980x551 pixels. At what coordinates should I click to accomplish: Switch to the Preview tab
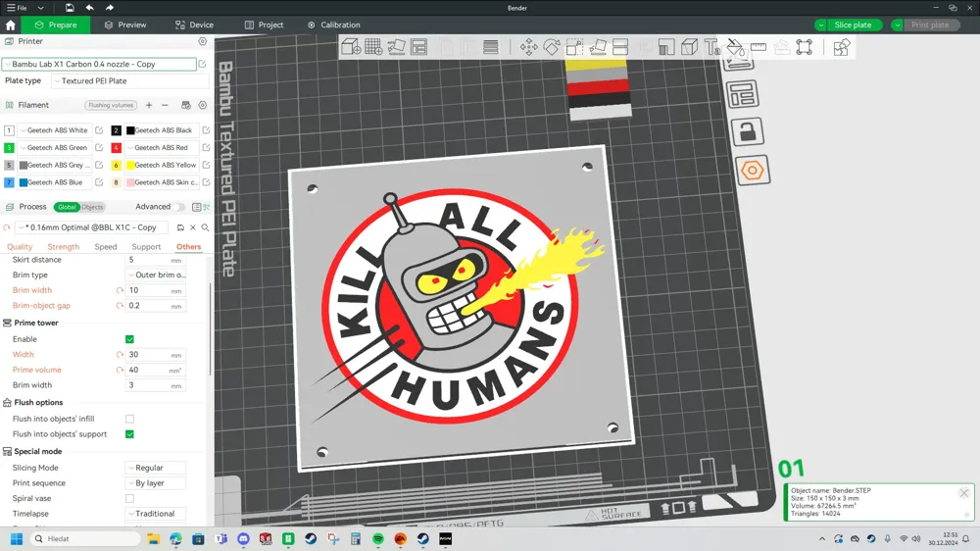click(x=125, y=25)
